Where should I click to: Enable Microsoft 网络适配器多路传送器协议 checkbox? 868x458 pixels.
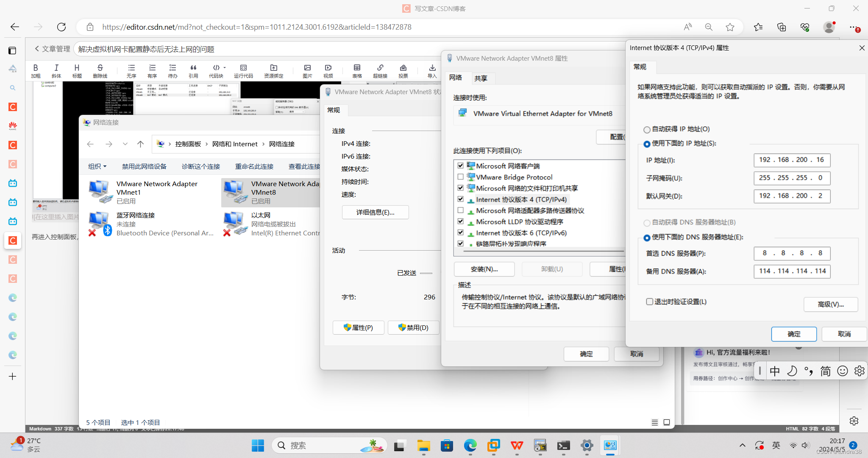click(x=461, y=210)
